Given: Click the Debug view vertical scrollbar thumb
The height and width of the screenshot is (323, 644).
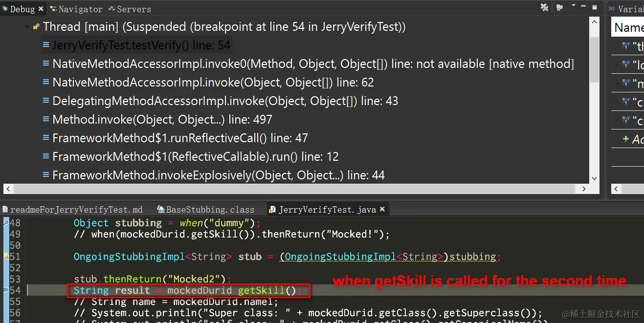Looking at the screenshot, I should click(x=594, y=60).
